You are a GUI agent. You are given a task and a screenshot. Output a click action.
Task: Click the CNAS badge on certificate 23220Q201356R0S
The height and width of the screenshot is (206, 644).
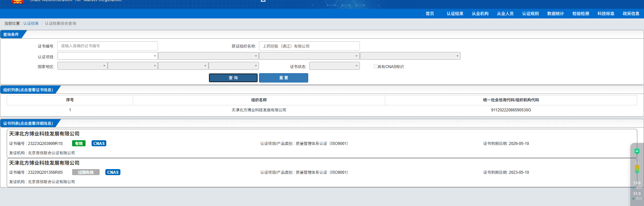(113, 172)
